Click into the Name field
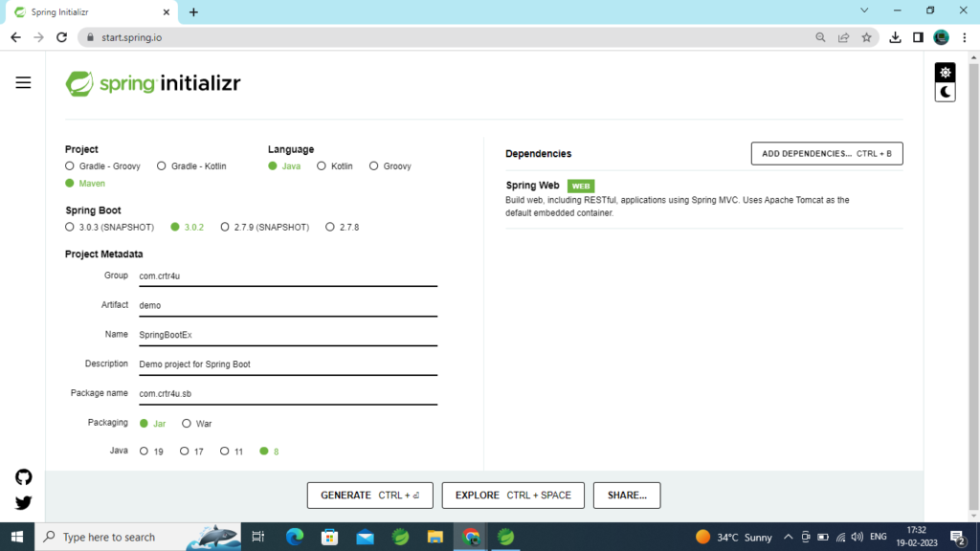The image size is (980, 551). coord(288,335)
